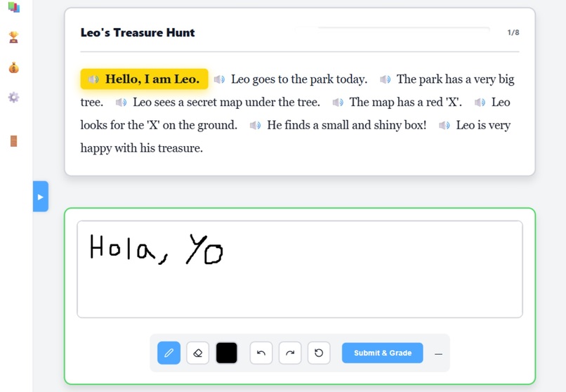Play audio for 'The park has a very big tree.'
Viewport: 566px width, 392px height.
385,79
